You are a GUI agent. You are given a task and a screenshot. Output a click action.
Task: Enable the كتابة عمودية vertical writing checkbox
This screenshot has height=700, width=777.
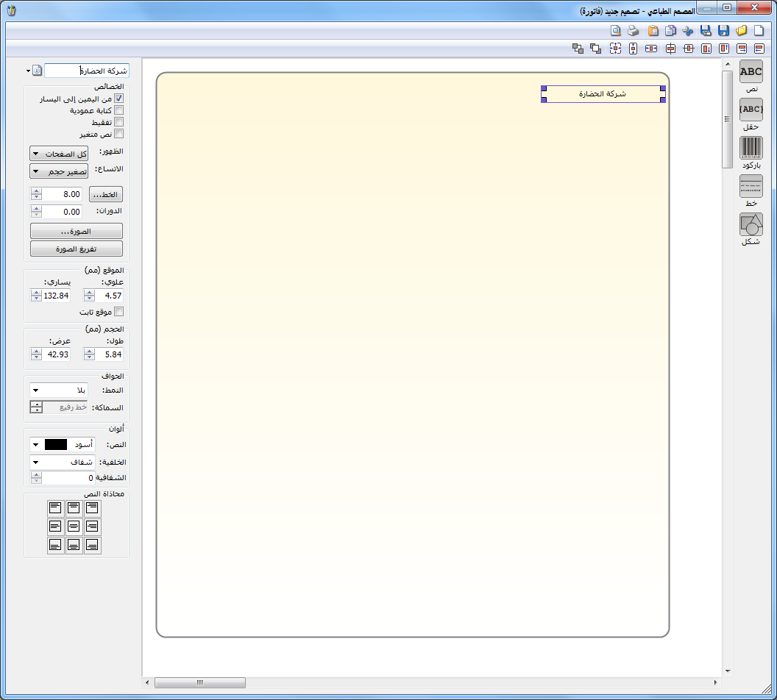(119, 110)
